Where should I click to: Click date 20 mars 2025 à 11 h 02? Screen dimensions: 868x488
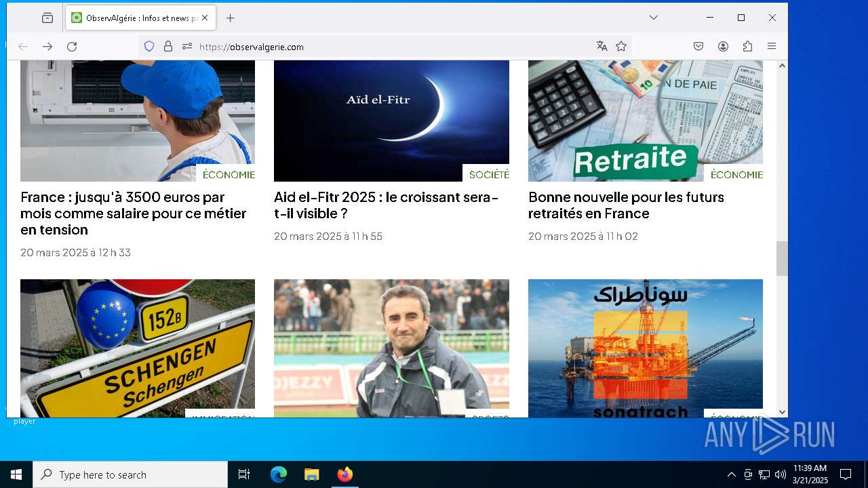pyautogui.click(x=583, y=237)
